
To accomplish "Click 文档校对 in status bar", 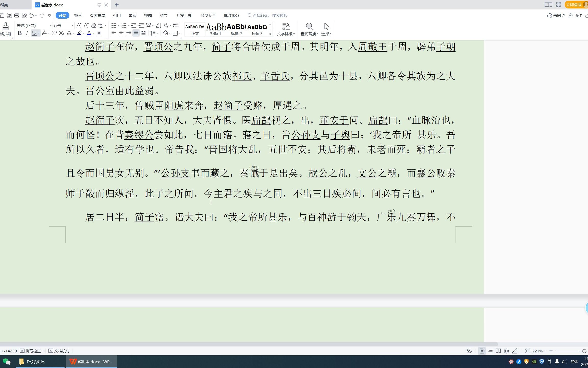I will 59,351.
